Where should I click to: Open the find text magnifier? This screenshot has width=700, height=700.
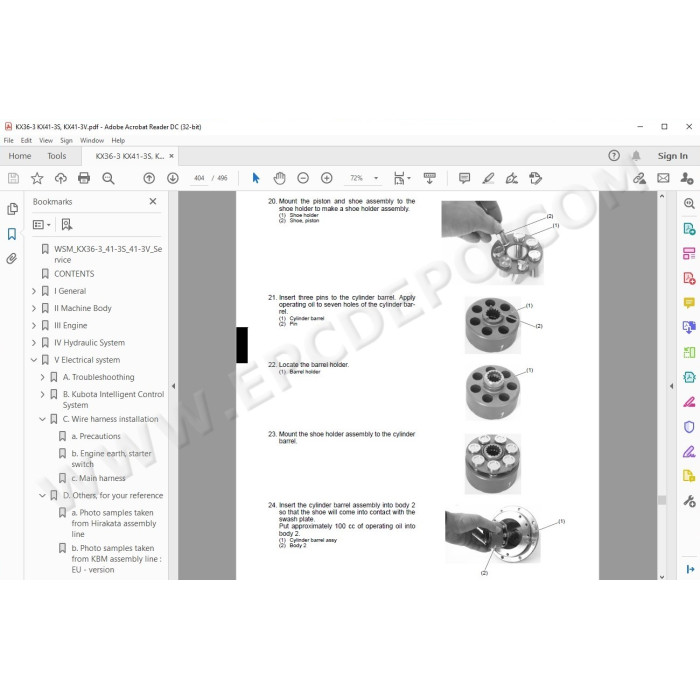coord(108,179)
